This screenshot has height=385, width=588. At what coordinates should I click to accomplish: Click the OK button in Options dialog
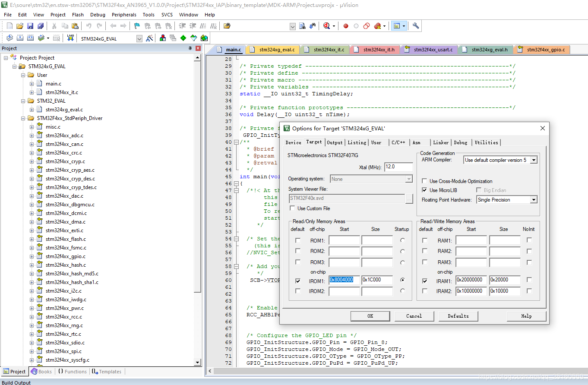click(370, 316)
